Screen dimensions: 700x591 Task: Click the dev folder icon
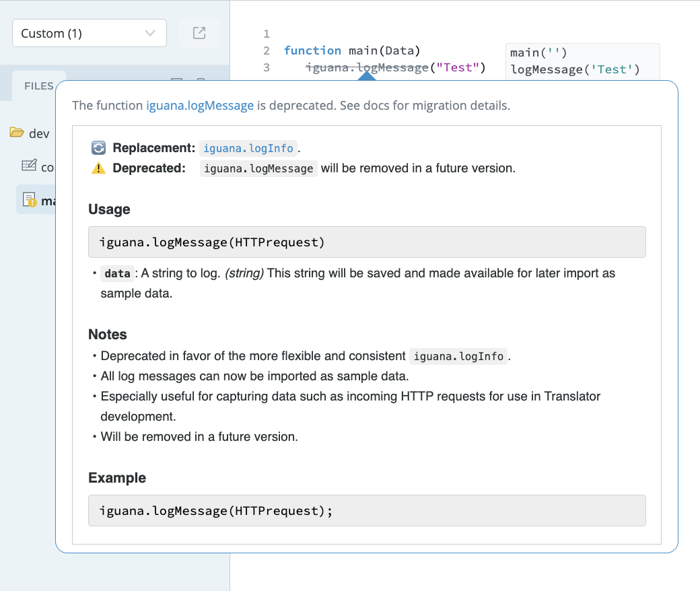pyautogui.click(x=17, y=133)
